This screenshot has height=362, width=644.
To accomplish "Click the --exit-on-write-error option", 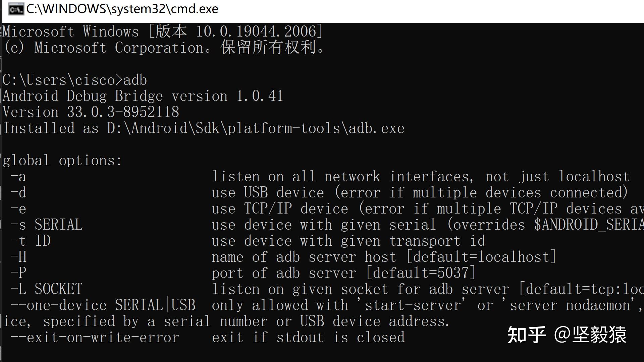I will [x=95, y=338].
